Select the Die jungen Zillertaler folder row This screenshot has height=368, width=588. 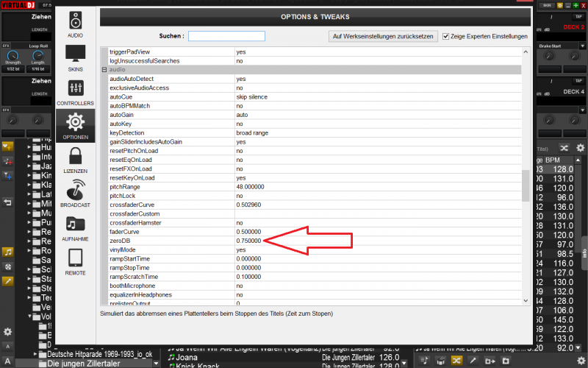tap(85, 364)
